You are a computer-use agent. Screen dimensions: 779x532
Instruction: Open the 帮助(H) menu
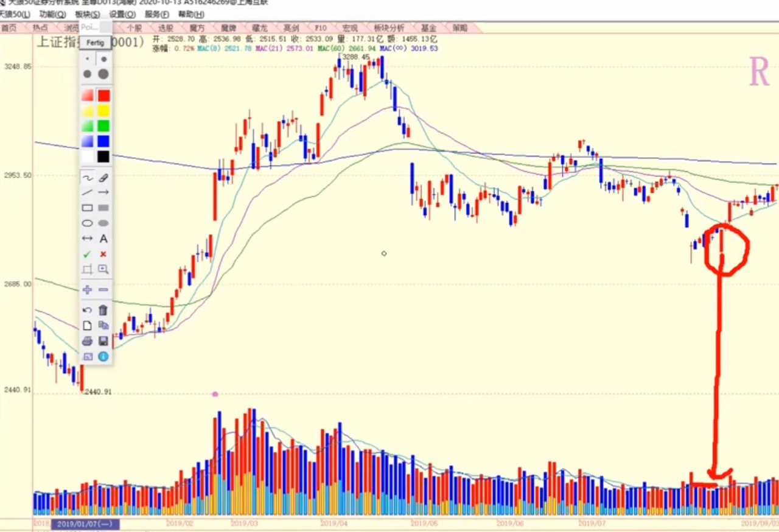(x=191, y=14)
